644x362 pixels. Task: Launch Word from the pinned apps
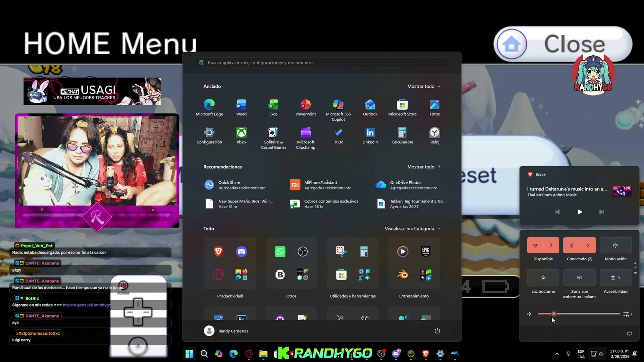click(x=242, y=108)
